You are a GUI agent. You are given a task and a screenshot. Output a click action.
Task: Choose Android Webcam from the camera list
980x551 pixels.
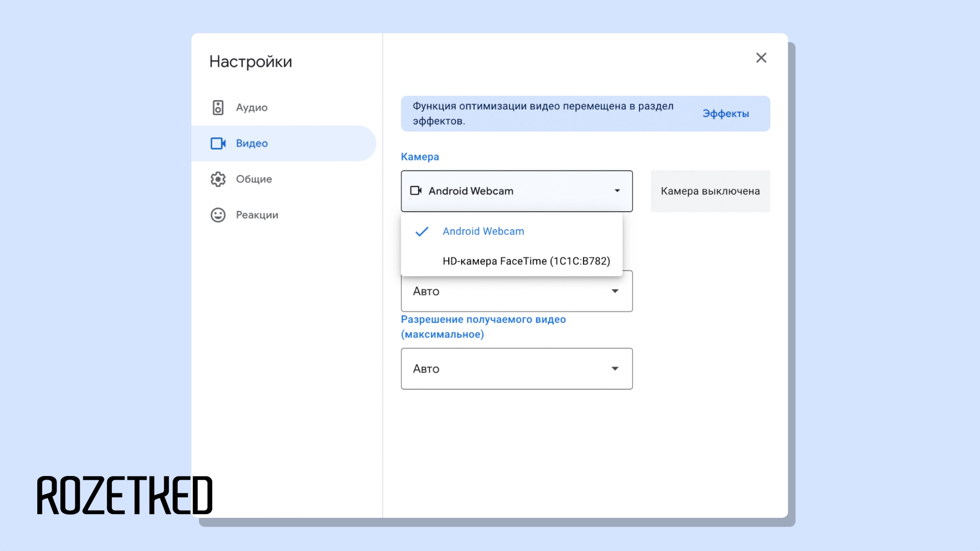(x=511, y=231)
